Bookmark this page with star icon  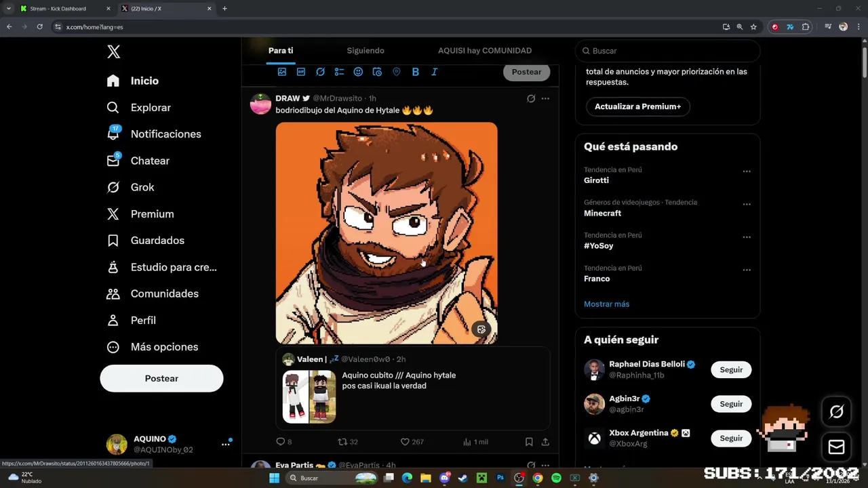753,27
